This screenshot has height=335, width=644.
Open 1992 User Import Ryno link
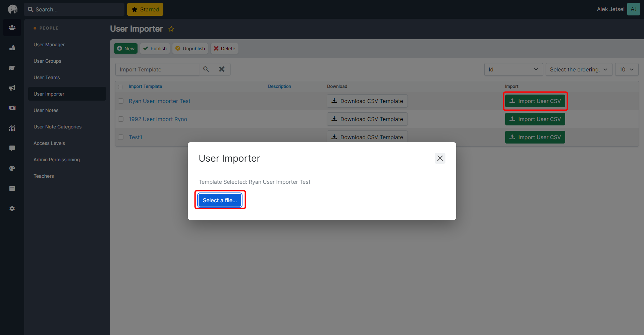point(158,119)
